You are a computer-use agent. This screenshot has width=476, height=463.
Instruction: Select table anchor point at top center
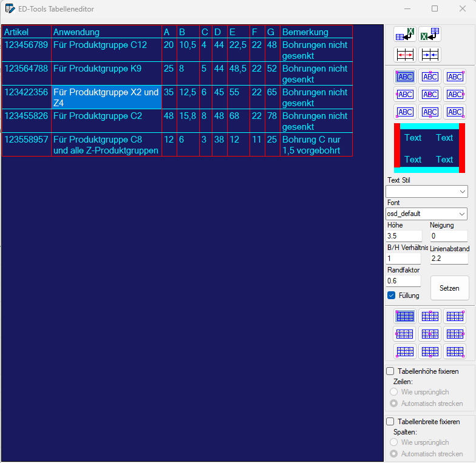click(x=430, y=316)
